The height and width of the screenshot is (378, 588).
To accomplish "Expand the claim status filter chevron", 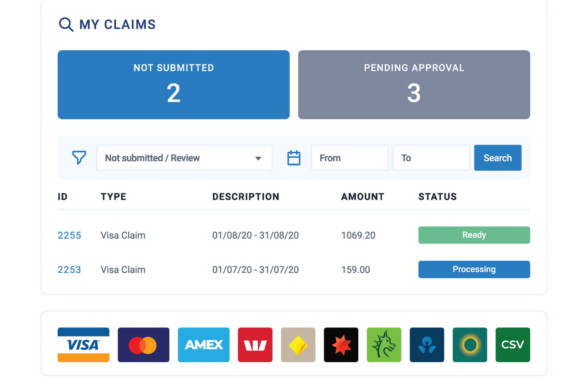I will tap(258, 158).
